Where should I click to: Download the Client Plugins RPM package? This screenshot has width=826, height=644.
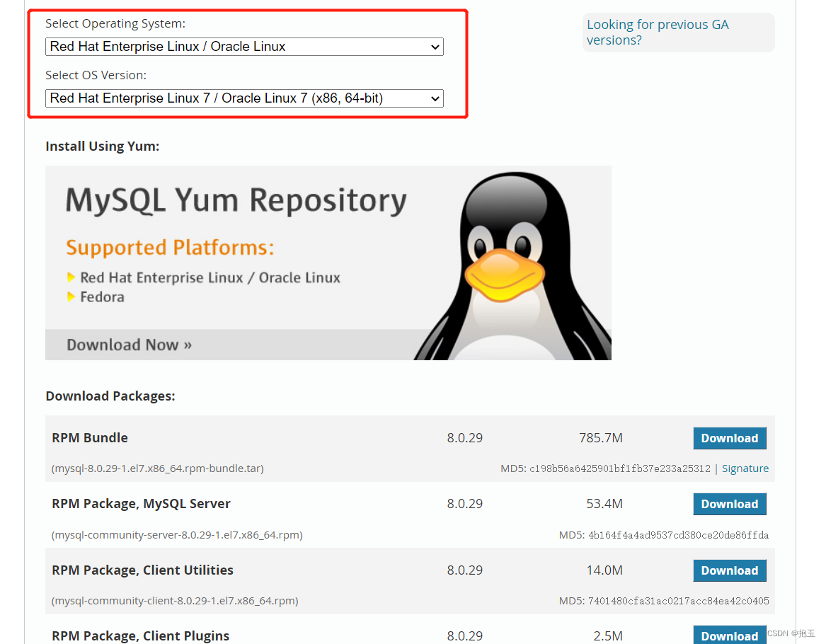point(730,635)
